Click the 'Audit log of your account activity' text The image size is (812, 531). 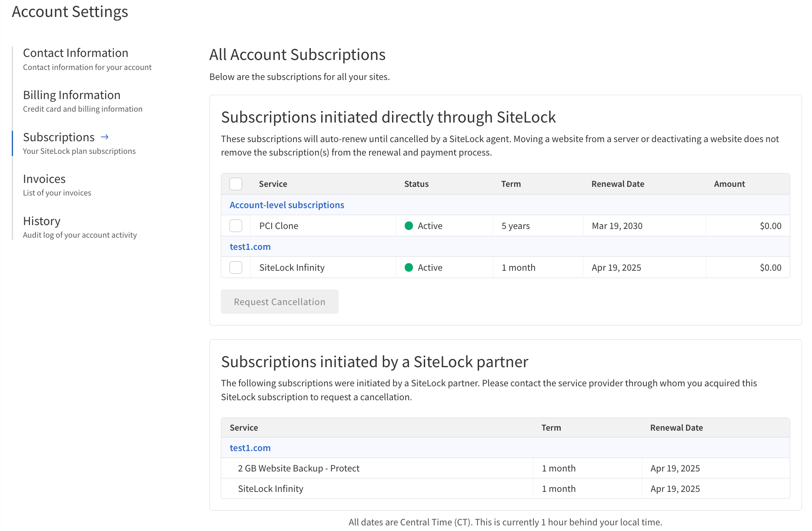[x=80, y=235]
